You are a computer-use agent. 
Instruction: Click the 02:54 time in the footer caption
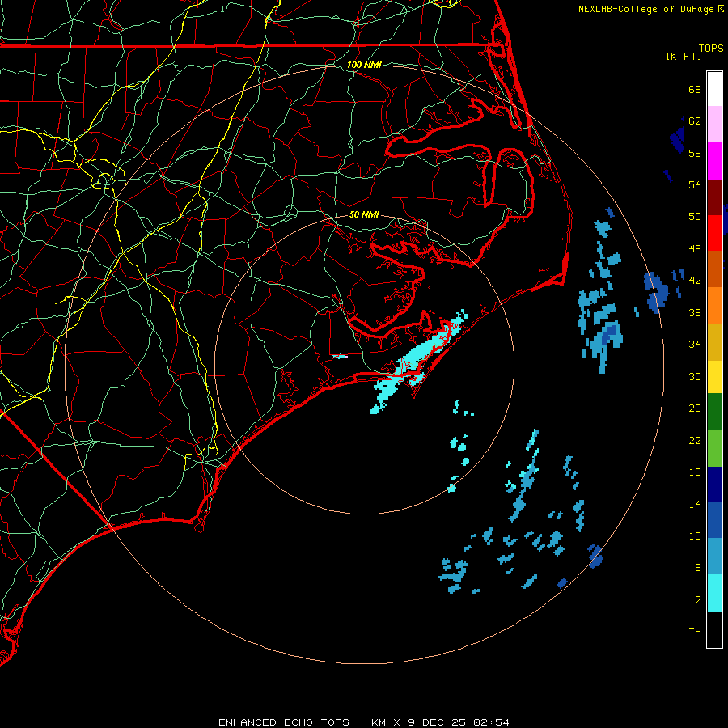tap(491, 722)
